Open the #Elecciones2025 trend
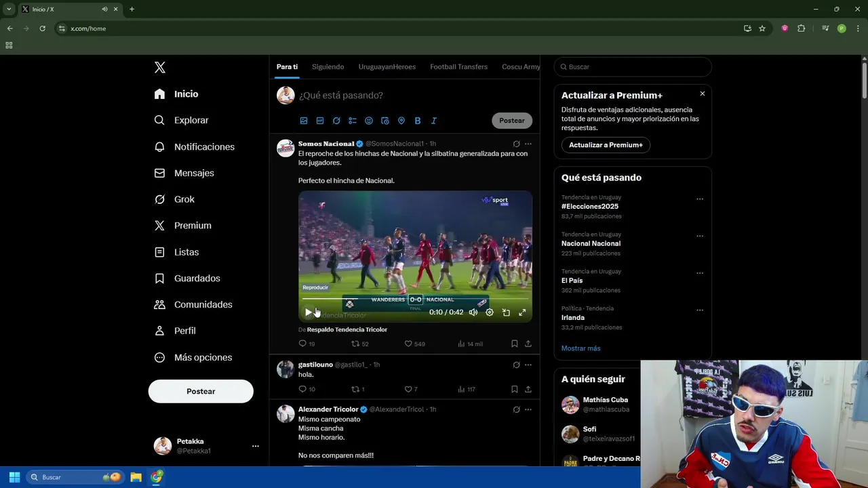 [x=590, y=206]
